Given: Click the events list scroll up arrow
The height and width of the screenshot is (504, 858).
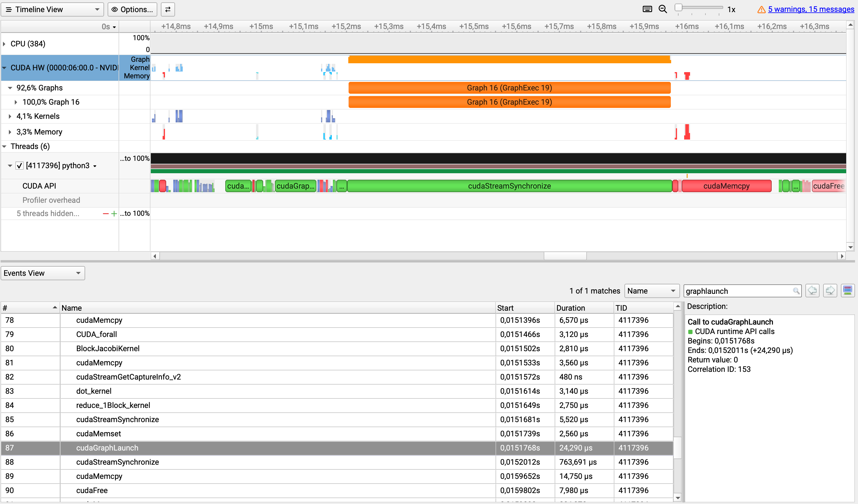Looking at the screenshot, I should [x=678, y=306].
